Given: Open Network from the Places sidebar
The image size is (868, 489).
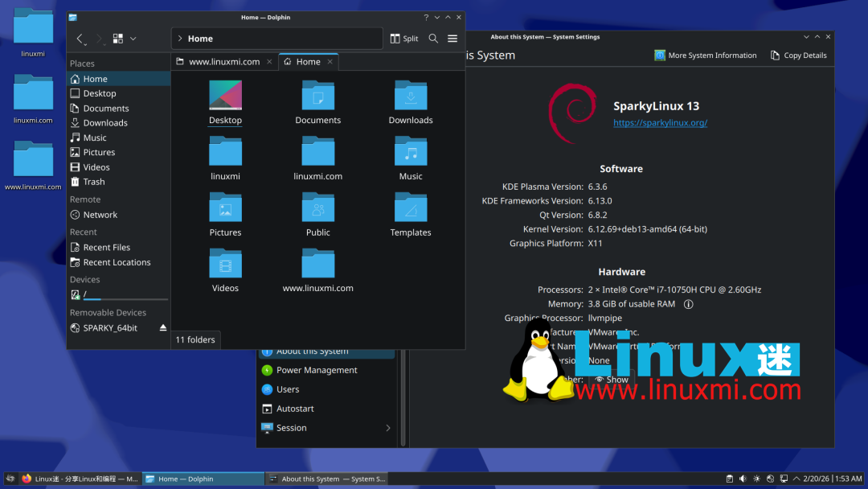Looking at the screenshot, I should tap(100, 215).
